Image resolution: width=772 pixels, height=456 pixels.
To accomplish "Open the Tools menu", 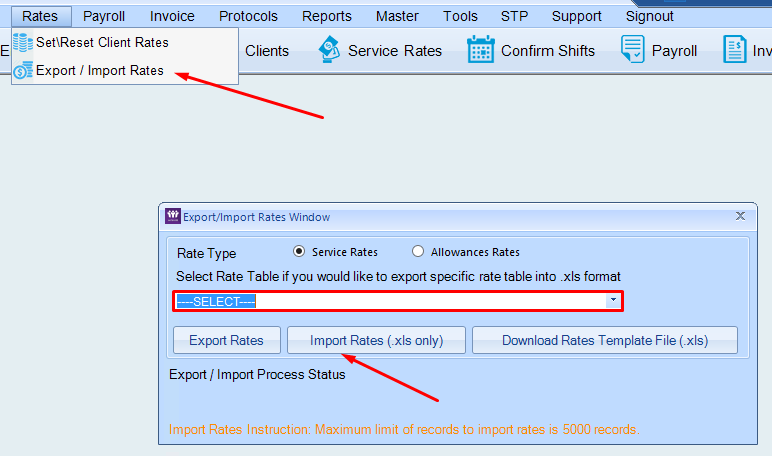I will point(460,16).
